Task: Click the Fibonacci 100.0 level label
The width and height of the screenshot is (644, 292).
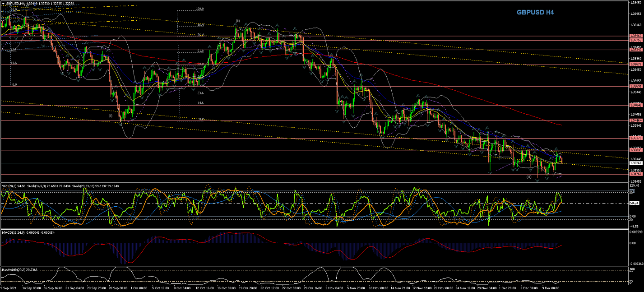Action: click(x=200, y=9)
